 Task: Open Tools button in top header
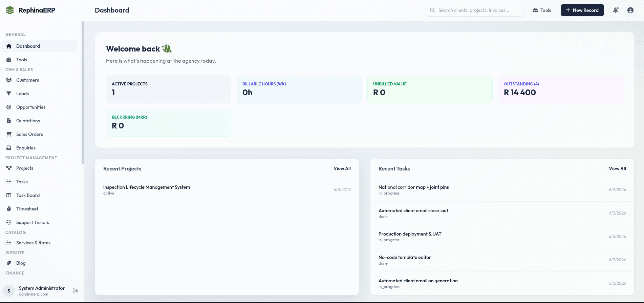[x=542, y=10]
